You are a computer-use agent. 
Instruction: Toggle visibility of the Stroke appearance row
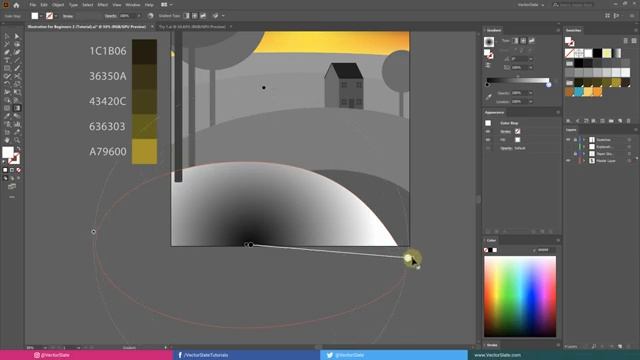[488, 131]
